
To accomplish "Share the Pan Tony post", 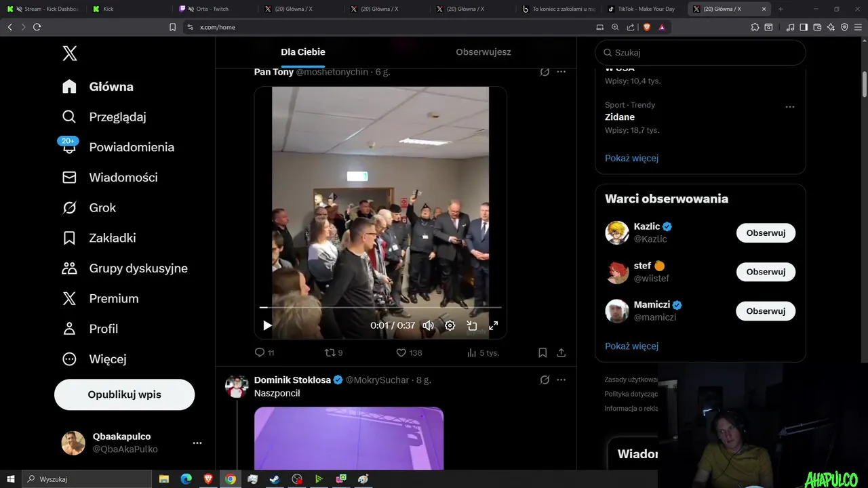I will tap(561, 352).
